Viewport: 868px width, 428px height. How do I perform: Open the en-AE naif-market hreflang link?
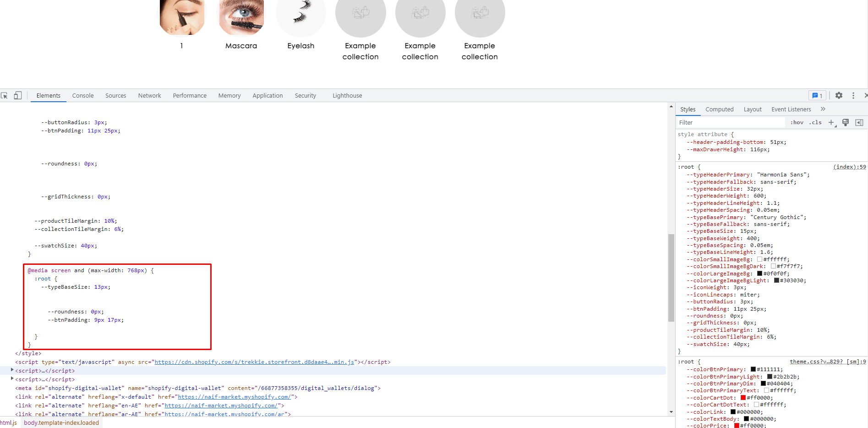pyautogui.click(x=221, y=406)
